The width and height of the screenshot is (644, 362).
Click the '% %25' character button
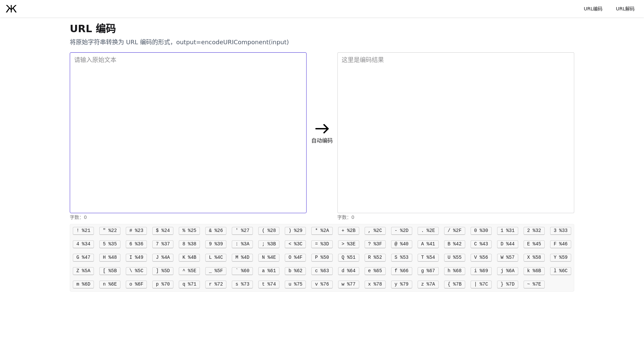tap(189, 231)
